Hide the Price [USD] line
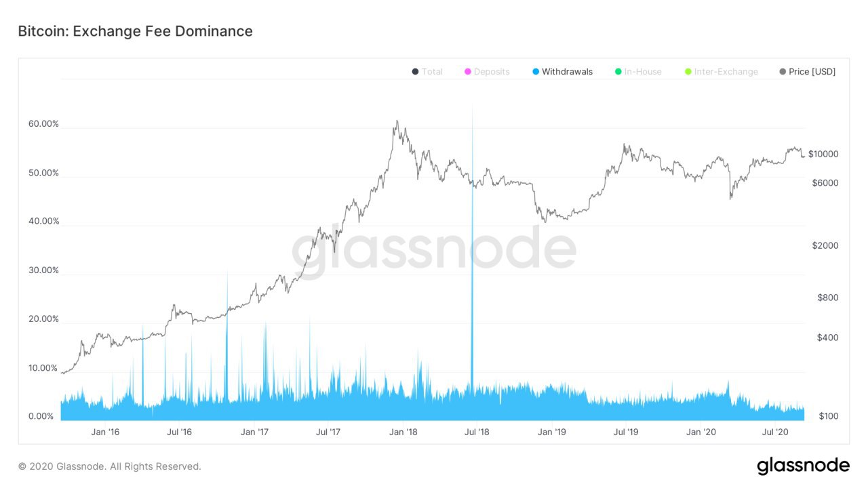Viewport: 868px width, 488px height. click(x=812, y=72)
